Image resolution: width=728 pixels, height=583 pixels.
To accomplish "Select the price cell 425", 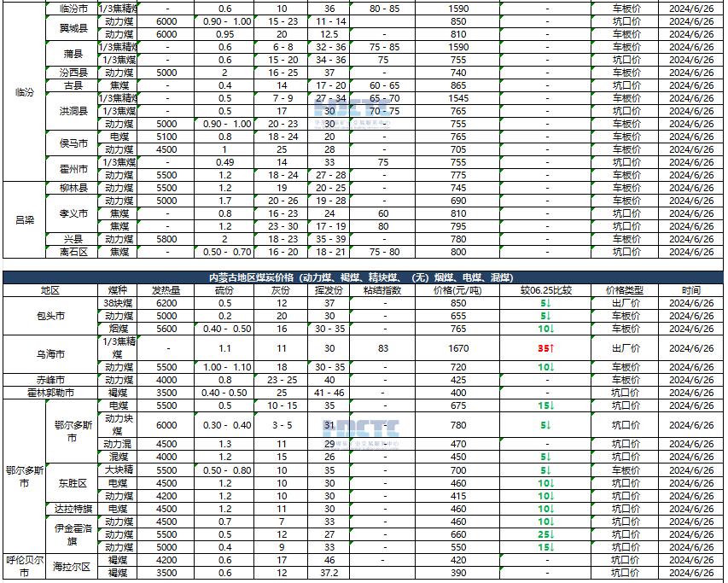I will tap(457, 380).
